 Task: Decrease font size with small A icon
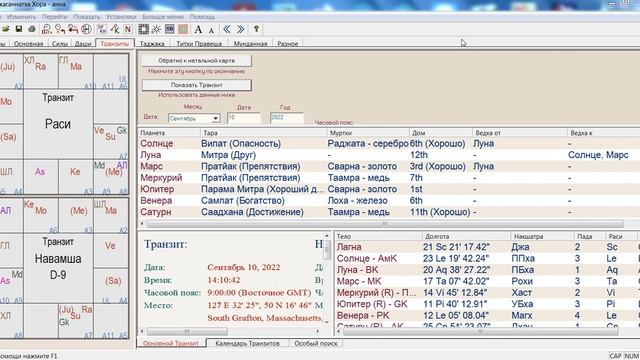[211, 30]
